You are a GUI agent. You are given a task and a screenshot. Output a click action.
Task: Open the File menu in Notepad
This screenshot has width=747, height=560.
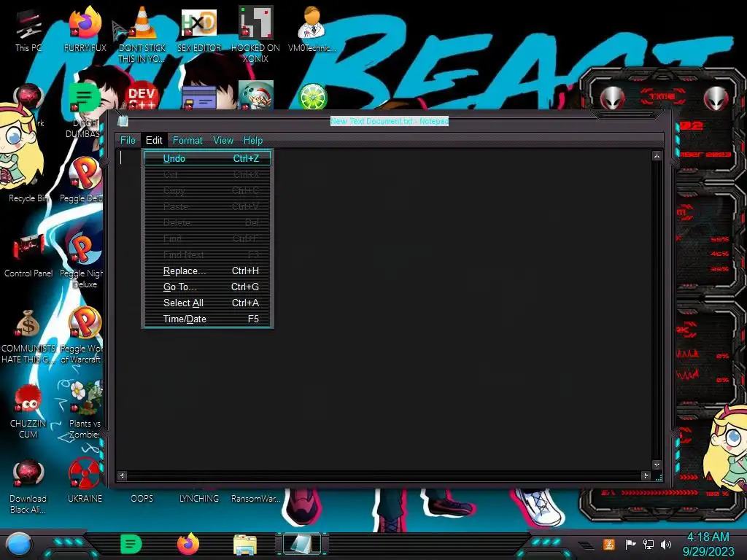(x=128, y=140)
